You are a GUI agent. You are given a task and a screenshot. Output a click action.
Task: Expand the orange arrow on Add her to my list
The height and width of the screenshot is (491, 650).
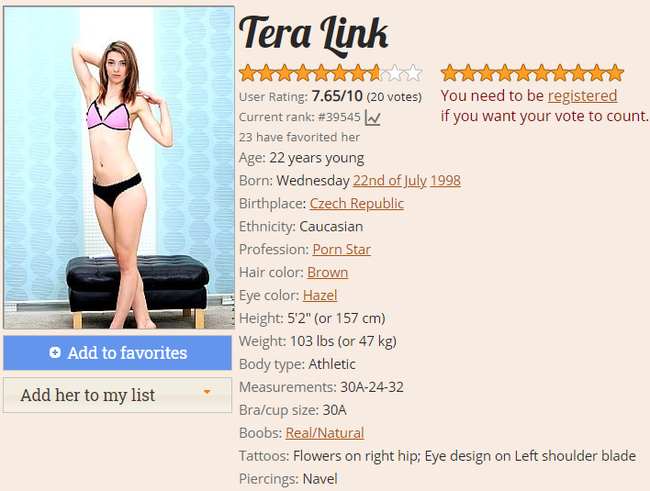click(x=207, y=391)
